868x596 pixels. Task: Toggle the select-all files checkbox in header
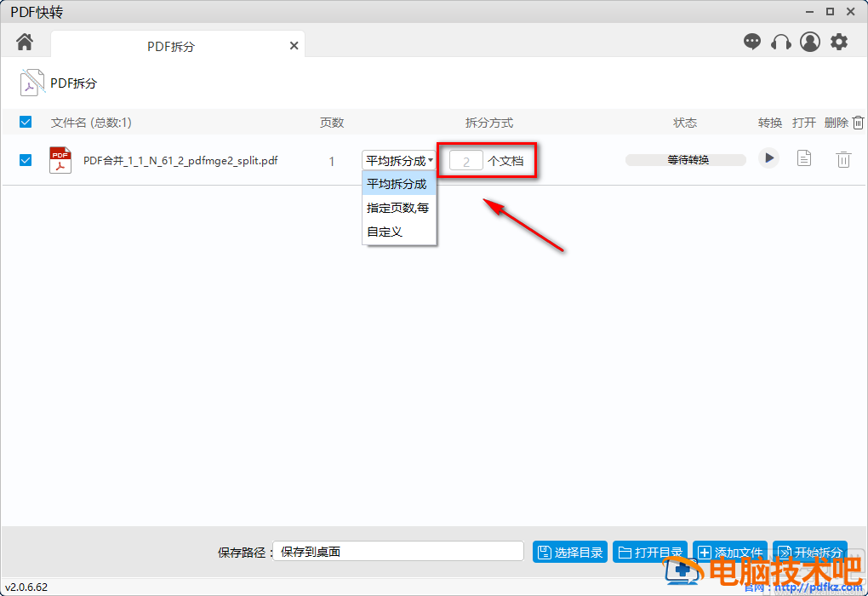pos(26,122)
